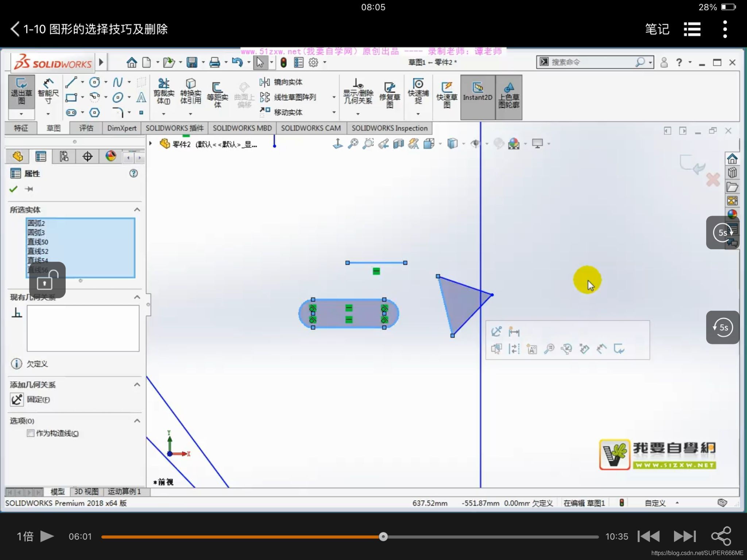Collapse the Add Relations section
This screenshot has height=560, width=747.
click(137, 385)
